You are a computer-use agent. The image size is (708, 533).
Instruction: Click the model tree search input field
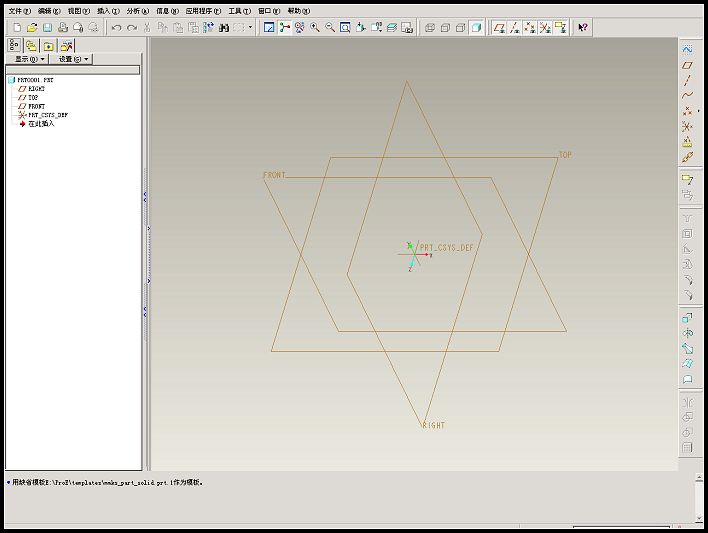73,70
